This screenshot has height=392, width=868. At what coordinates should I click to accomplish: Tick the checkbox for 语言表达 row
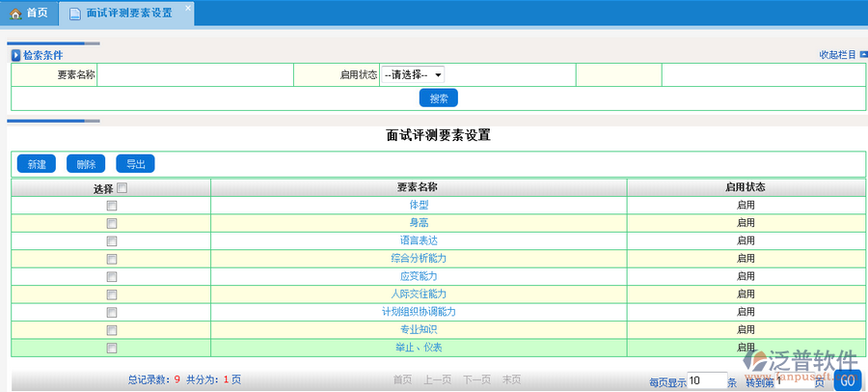(111, 240)
